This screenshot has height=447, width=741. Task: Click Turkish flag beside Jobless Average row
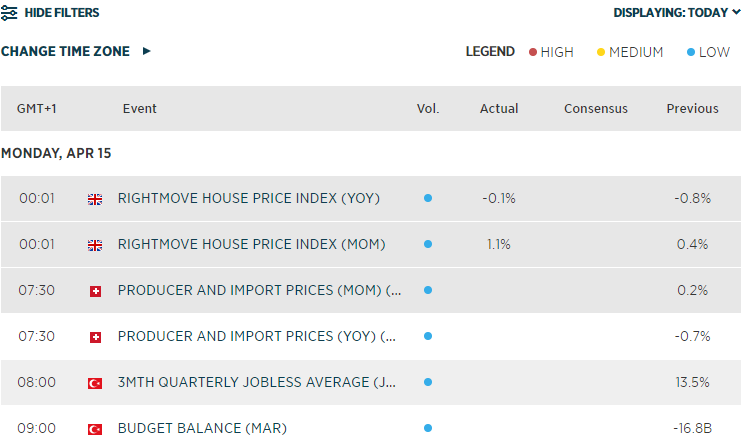click(96, 383)
